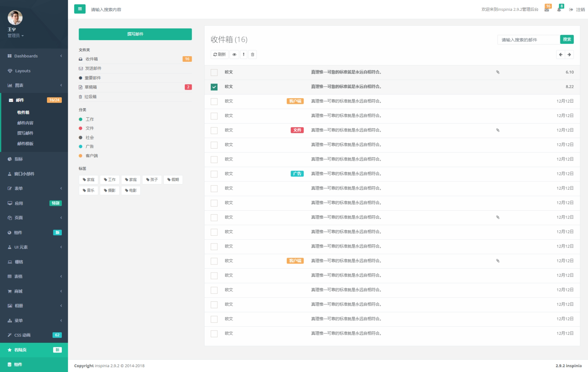Click the next page arrow above the mail list
This screenshot has width=588, height=372.
569,54
